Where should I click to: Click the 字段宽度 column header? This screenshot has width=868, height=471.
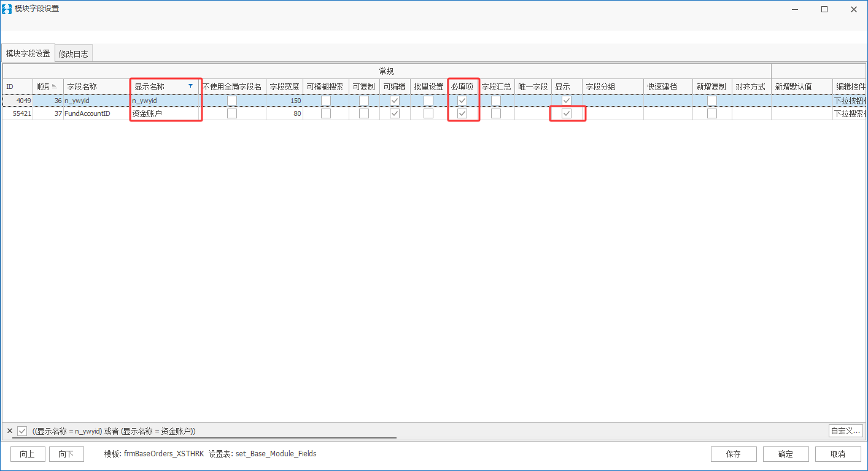(284, 86)
